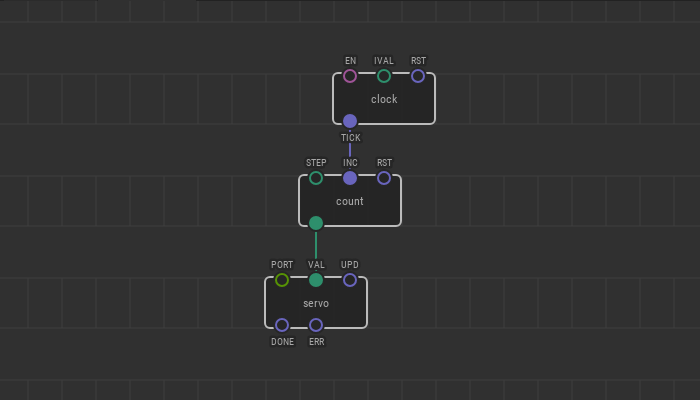Select the count node's green output pin
700x400 pixels.
[316, 223]
